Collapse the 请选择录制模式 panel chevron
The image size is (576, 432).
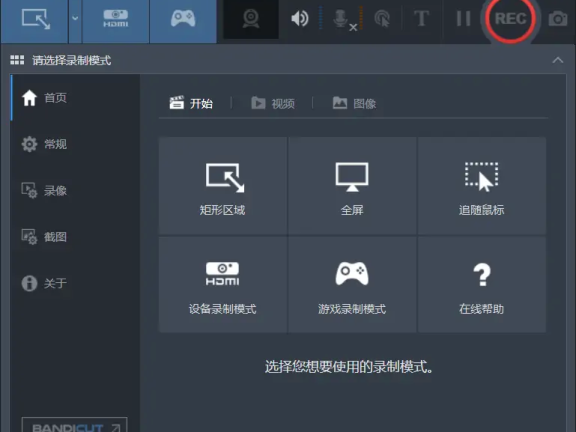coord(558,60)
